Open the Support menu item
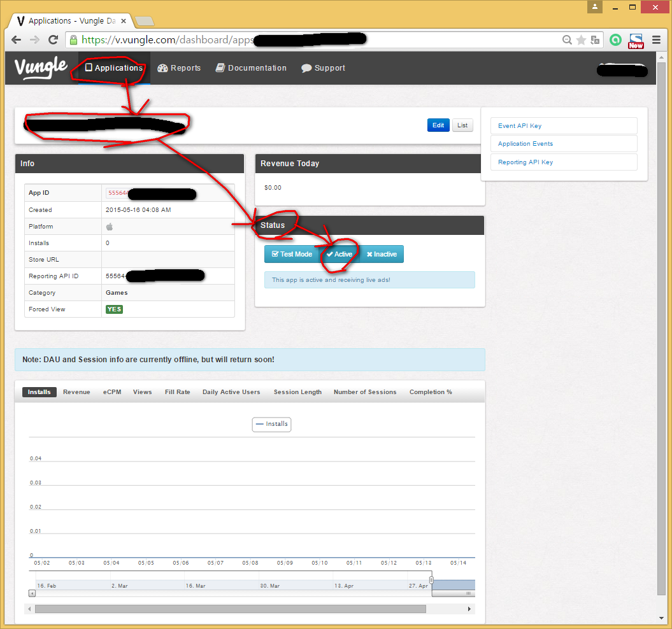 323,67
